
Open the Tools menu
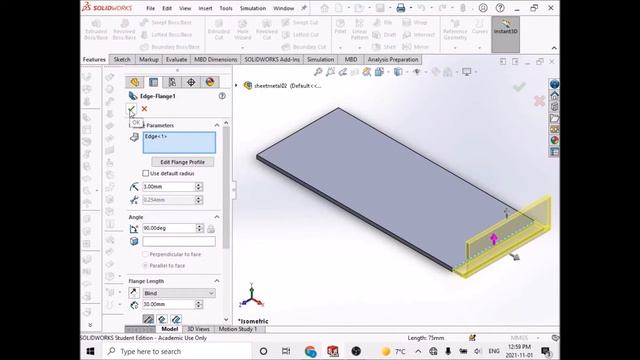[x=226, y=8]
